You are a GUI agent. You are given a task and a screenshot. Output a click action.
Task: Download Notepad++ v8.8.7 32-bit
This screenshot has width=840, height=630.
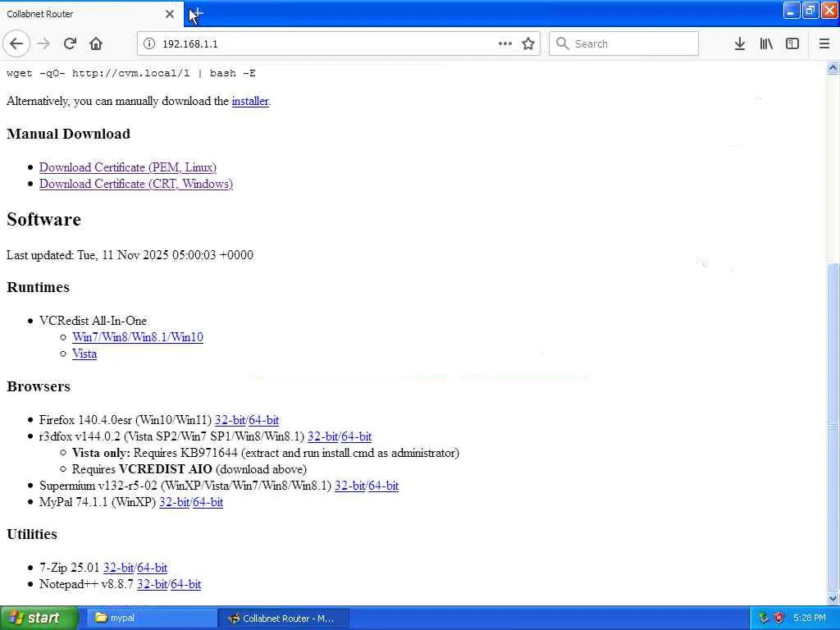pyautogui.click(x=152, y=584)
